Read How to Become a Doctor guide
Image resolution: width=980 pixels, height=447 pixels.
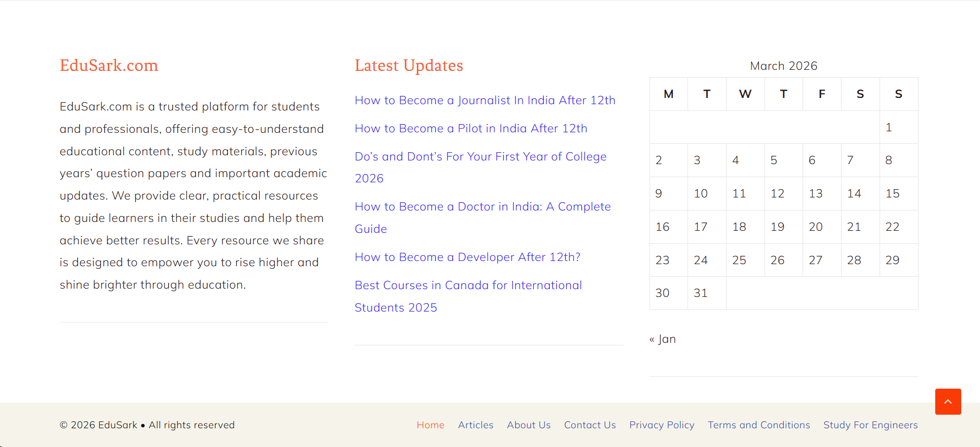[x=482, y=207]
